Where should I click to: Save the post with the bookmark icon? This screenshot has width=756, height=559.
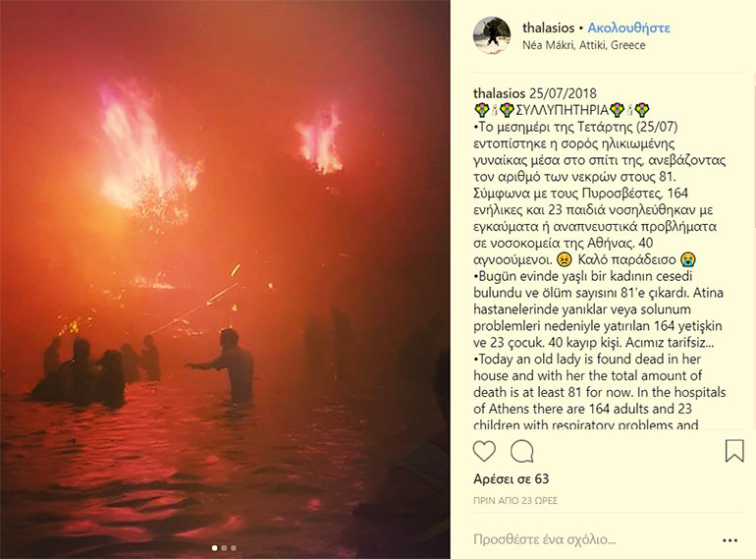click(734, 451)
